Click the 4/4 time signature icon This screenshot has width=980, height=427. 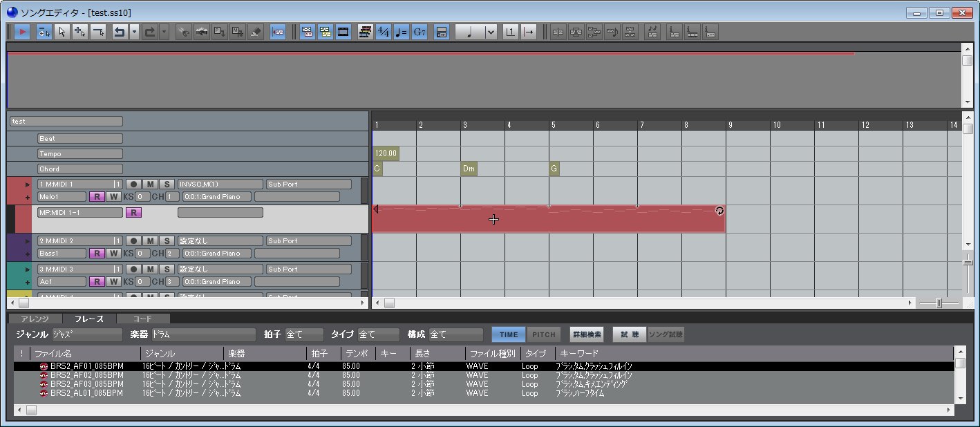384,32
